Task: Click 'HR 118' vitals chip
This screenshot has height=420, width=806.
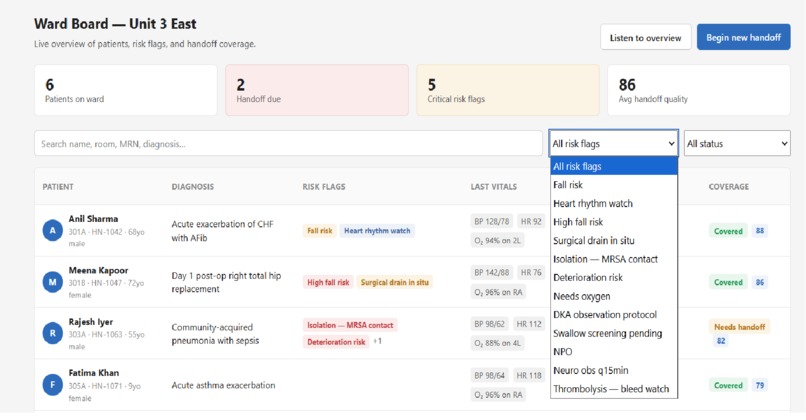Action: tap(529, 375)
